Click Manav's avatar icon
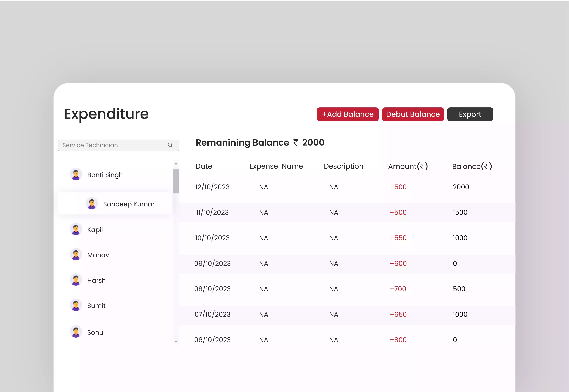The height and width of the screenshot is (392, 569). 76,254
